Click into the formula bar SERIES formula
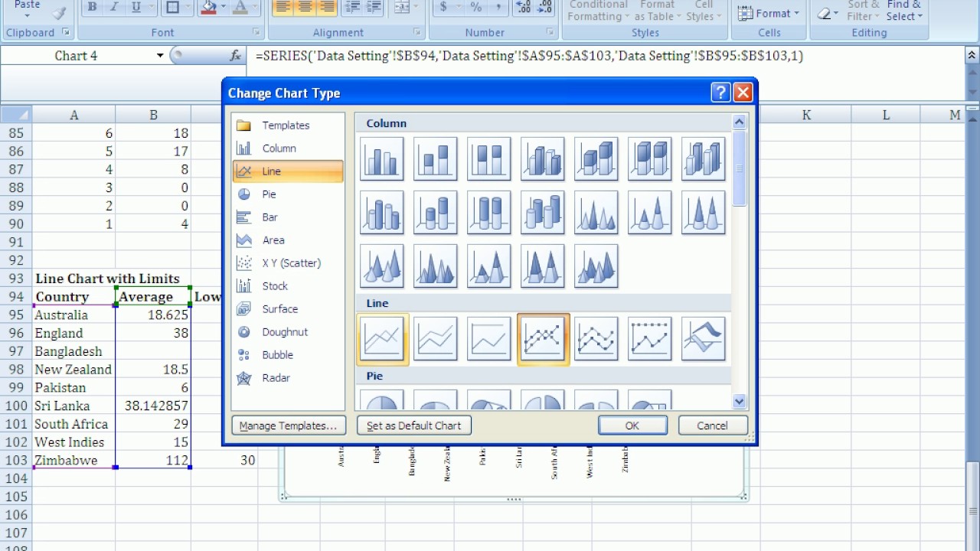Screen dimensions: 980x551 [x=529, y=56]
